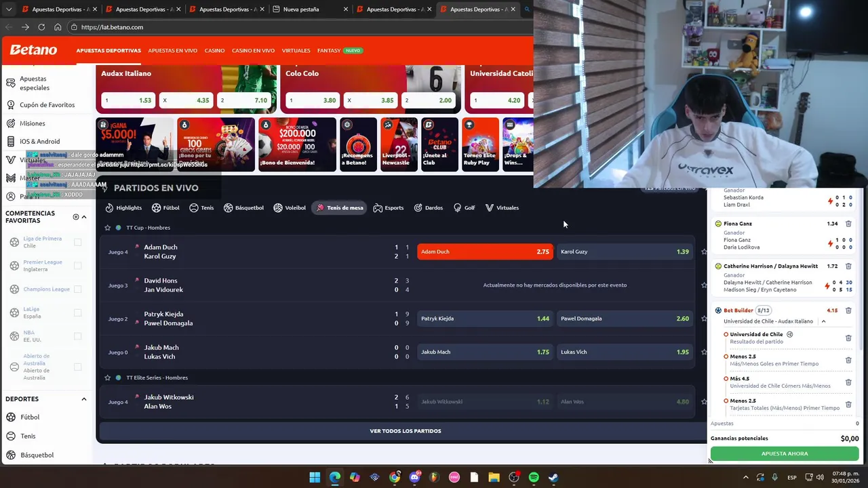Select the Básquetbol live filter
This screenshot has width=868, height=488.
243,207
